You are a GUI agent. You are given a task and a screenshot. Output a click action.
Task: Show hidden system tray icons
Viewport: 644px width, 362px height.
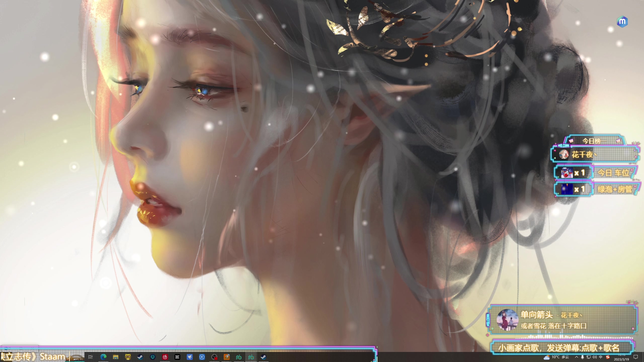[577, 357]
